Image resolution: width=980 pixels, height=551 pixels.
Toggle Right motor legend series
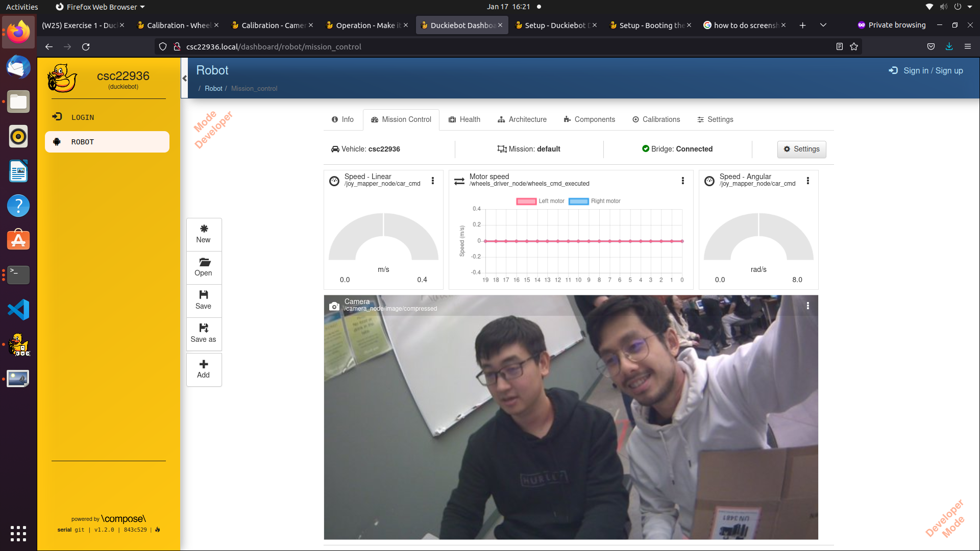[594, 201]
